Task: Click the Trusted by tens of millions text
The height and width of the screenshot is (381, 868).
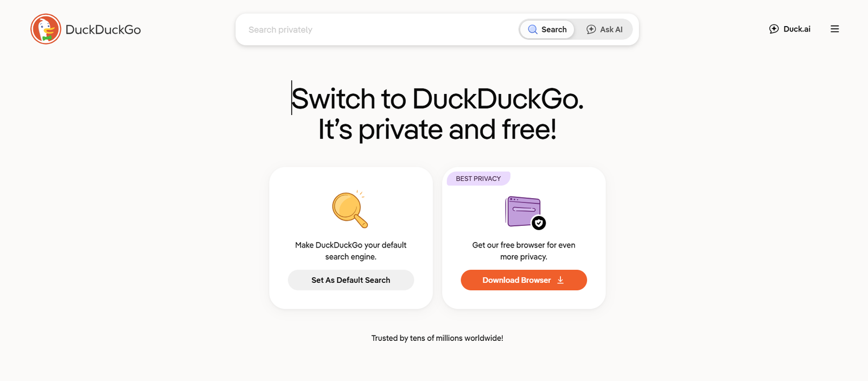Action: pyautogui.click(x=437, y=338)
